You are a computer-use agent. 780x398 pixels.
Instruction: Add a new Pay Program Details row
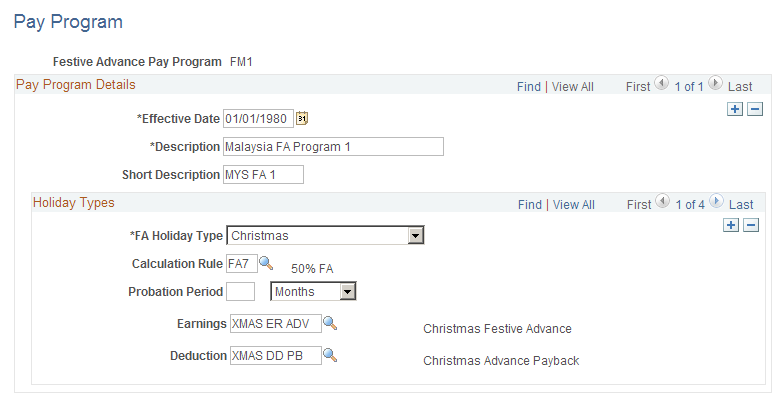point(735,109)
